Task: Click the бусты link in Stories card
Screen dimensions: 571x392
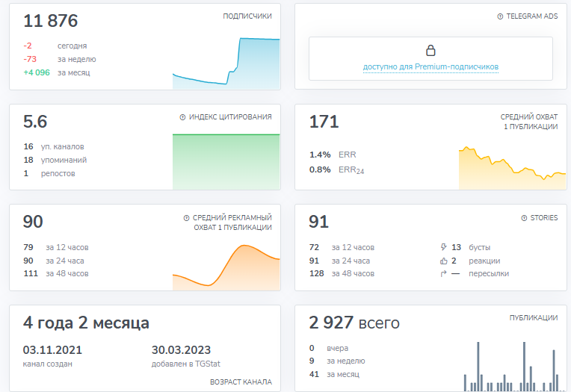Action: (x=479, y=247)
